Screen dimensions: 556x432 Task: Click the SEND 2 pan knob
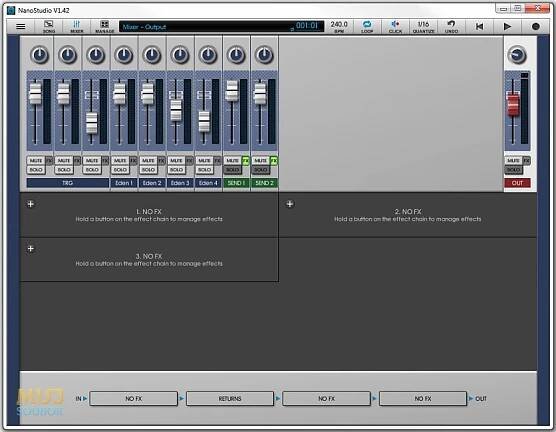pyautogui.click(x=264, y=55)
